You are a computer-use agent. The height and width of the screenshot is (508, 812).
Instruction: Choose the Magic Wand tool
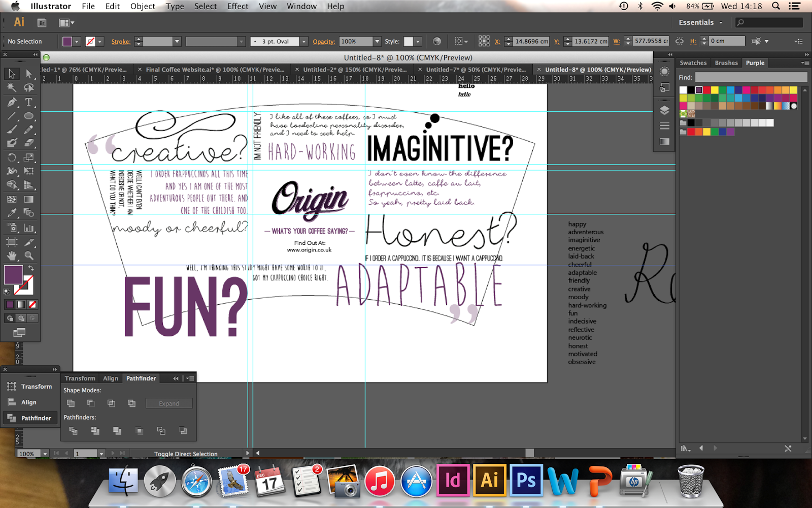pyautogui.click(x=12, y=88)
